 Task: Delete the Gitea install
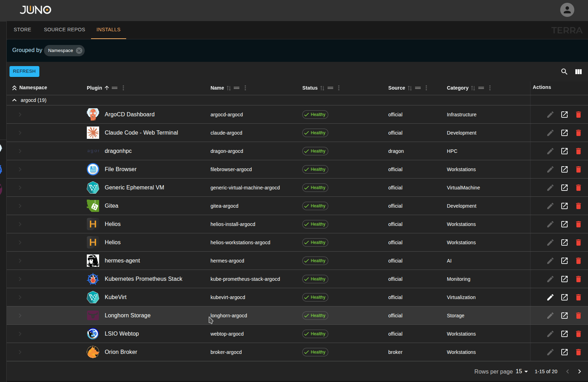click(x=578, y=206)
